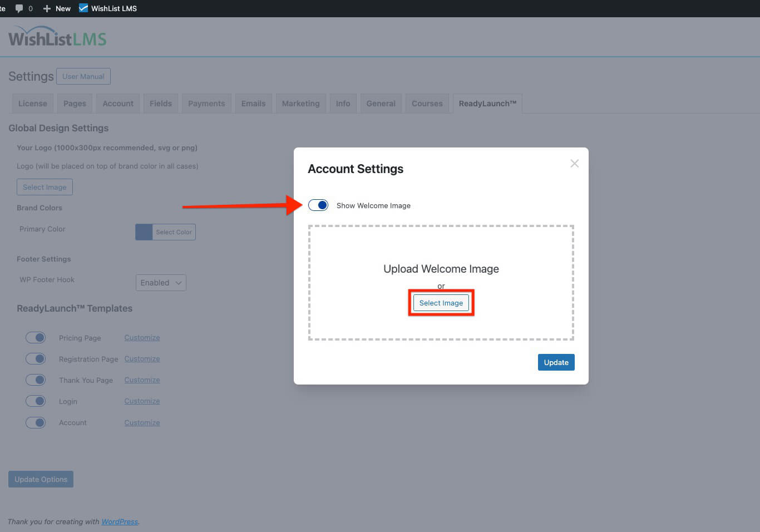The height and width of the screenshot is (532, 760).
Task: Close the Account Settings modal
Action: pyautogui.click(x=574, y=163)
